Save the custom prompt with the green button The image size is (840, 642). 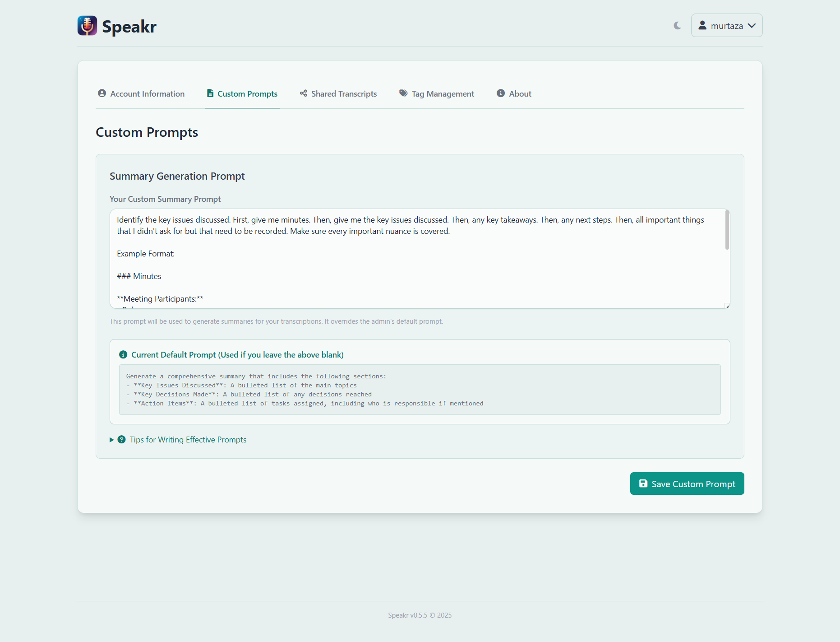[x=687, y=484]
